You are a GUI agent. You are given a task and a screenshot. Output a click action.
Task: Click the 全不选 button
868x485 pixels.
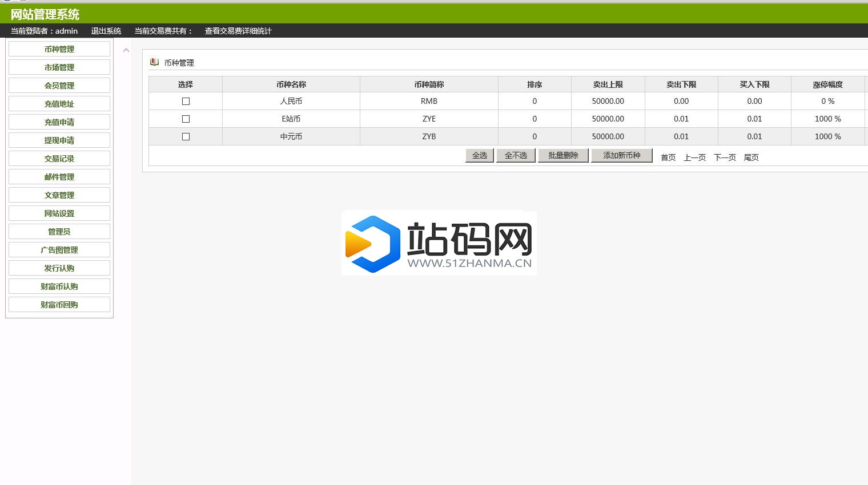516,155
